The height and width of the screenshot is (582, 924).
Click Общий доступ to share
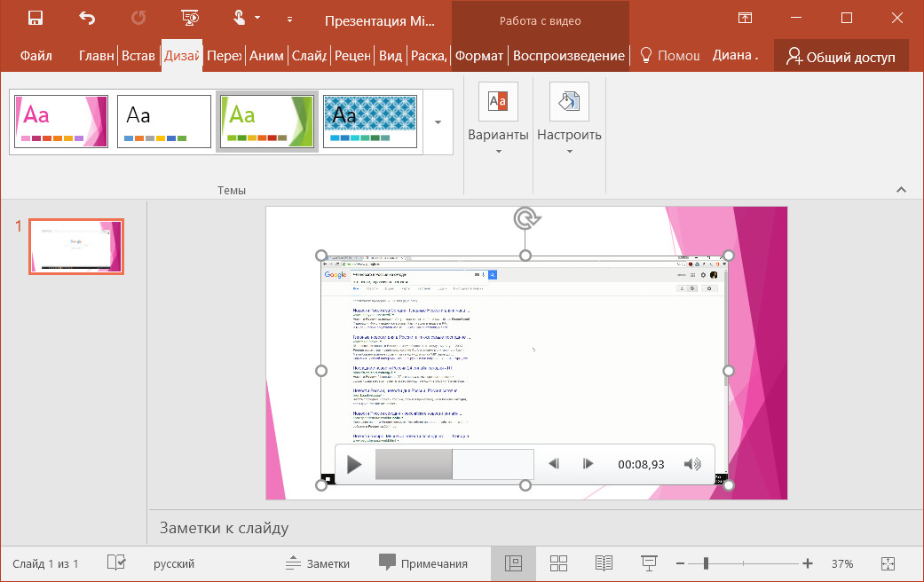pyautogui.click(x=841, y=54)
